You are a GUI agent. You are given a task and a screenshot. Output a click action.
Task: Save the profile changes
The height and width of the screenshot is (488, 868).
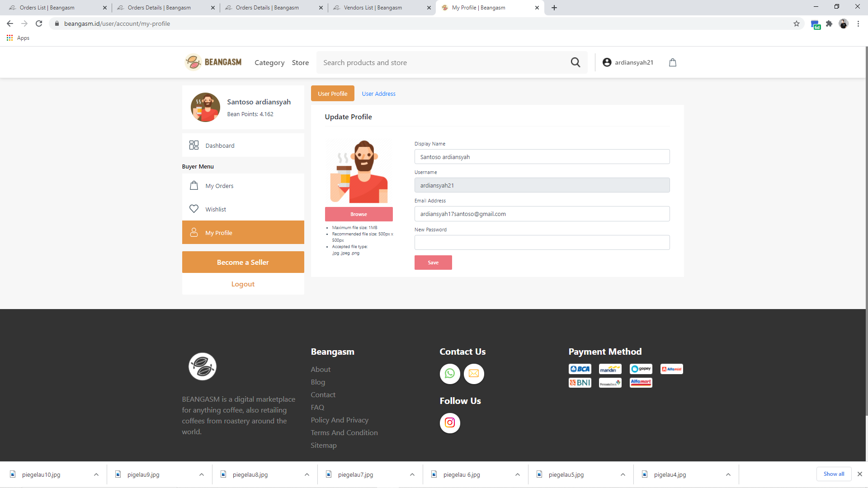pyautogui.click(x=433, y=263)
